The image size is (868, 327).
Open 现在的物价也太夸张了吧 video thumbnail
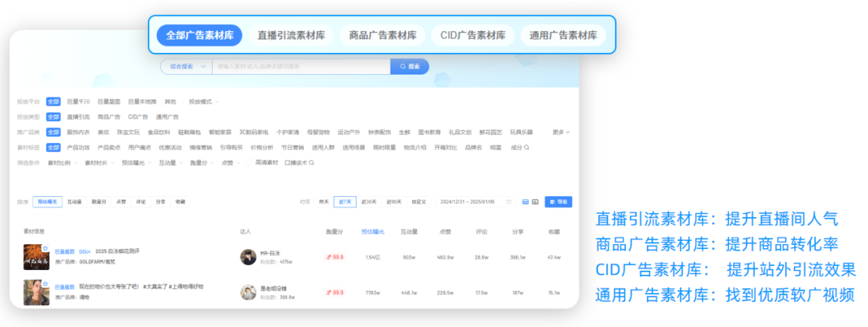(x=36, y=292)
